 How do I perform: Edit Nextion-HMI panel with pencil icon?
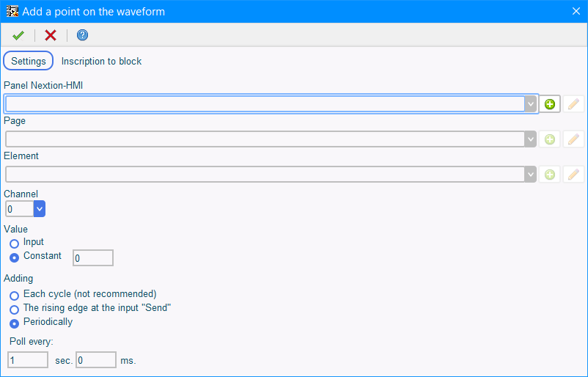pyautogui.click(x=574, y=104)
